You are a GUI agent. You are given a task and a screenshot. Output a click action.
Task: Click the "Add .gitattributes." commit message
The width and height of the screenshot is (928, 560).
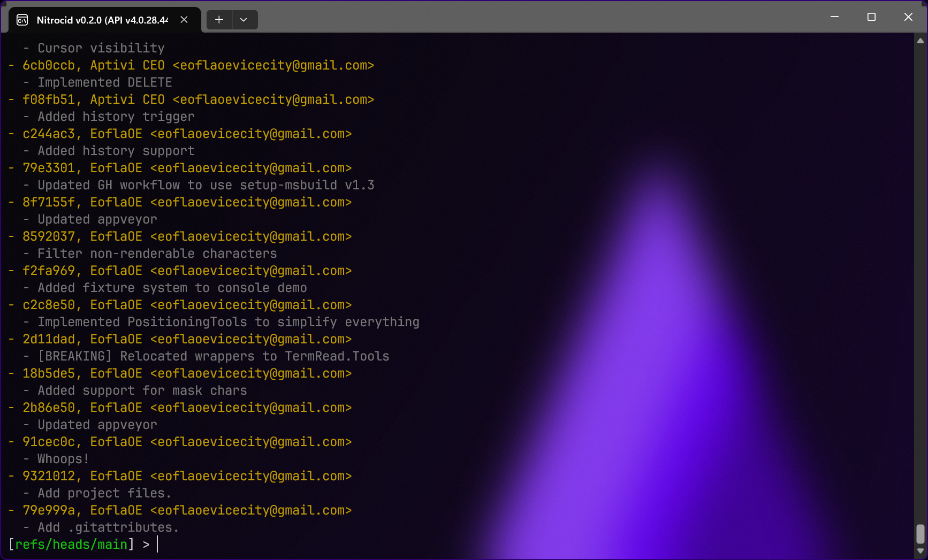(x=108, y=527)
